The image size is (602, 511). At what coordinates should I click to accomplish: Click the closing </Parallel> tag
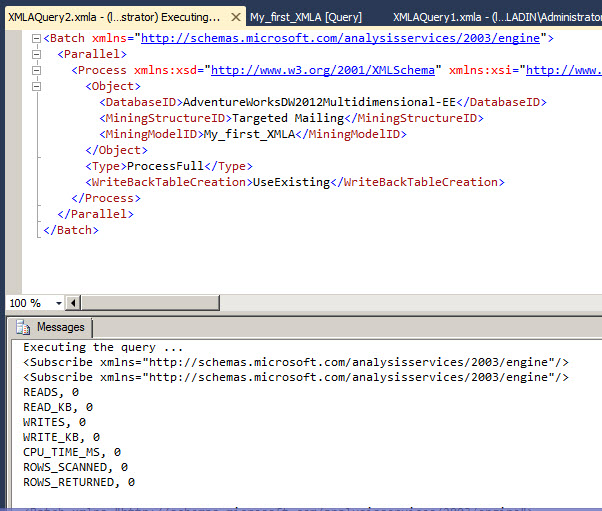95,214
